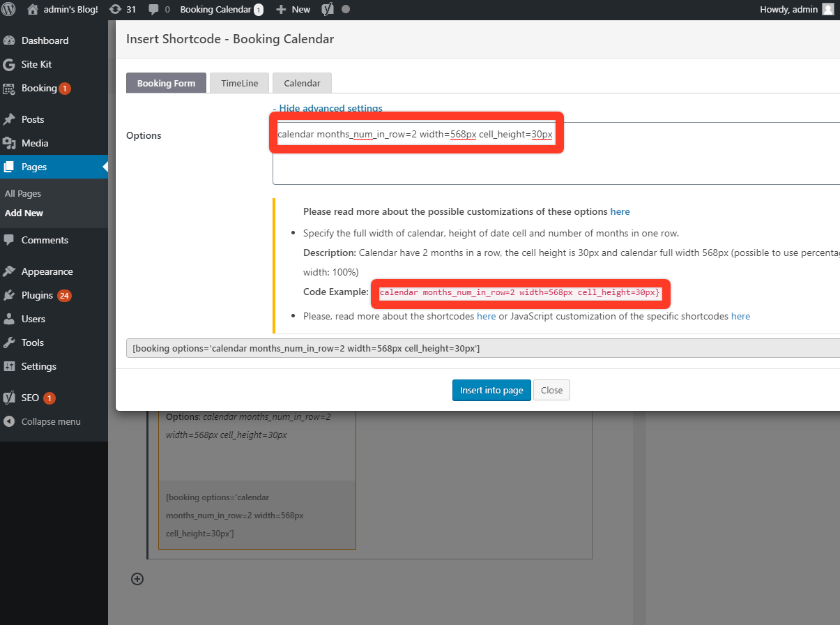Click Insert into page button
This screenshot has width=840, height=625.
point(492,390)
